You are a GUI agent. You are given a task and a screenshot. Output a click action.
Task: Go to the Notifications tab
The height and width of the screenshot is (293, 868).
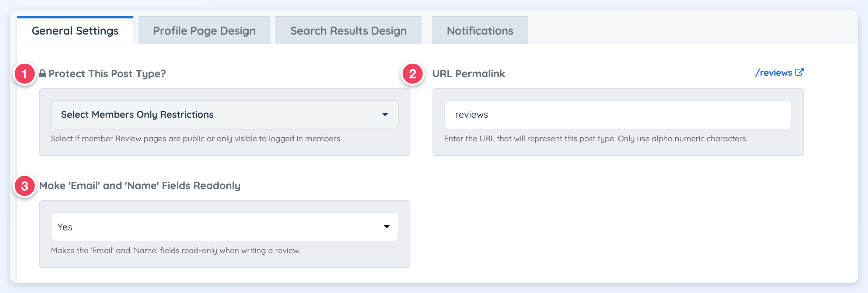(x=480, y=31)
